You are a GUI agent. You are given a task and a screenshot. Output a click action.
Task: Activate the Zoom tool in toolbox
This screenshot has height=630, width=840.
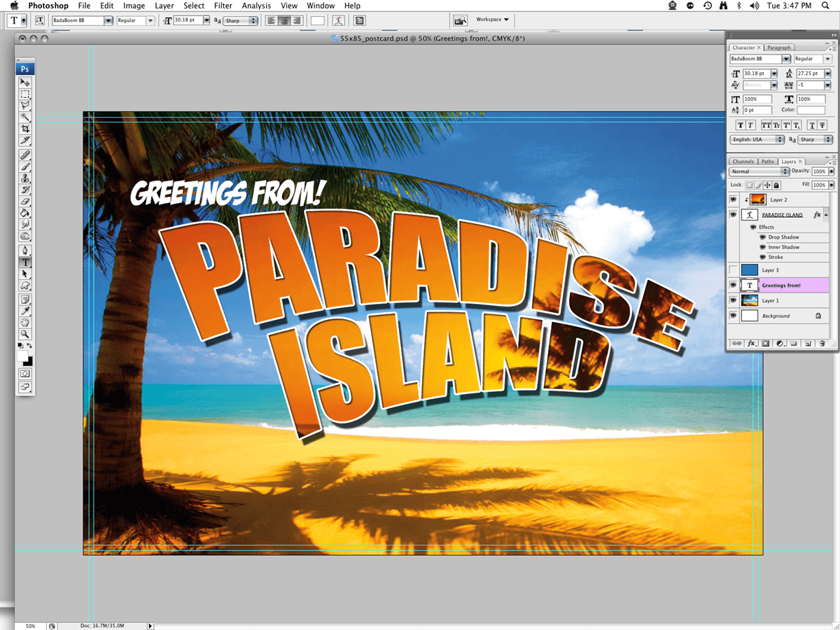(x=25, y=335)
